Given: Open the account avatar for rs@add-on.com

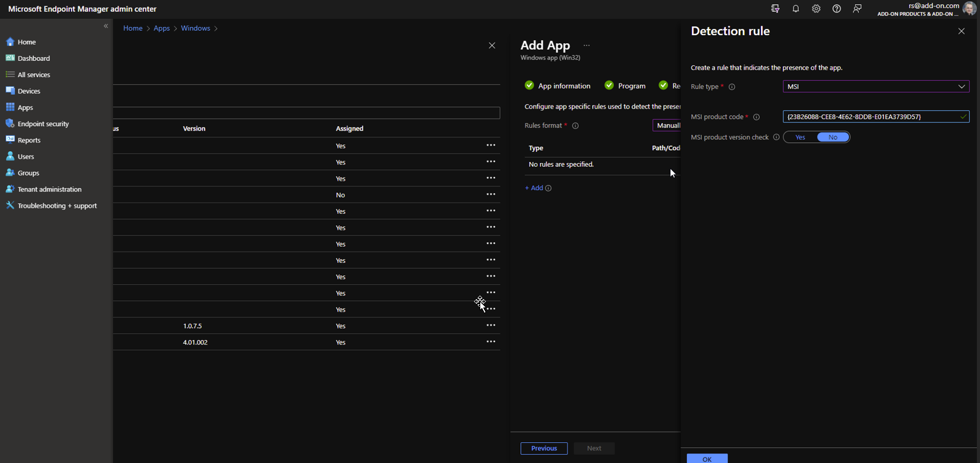Looking at the screenshot, I should tap(970, 9).
